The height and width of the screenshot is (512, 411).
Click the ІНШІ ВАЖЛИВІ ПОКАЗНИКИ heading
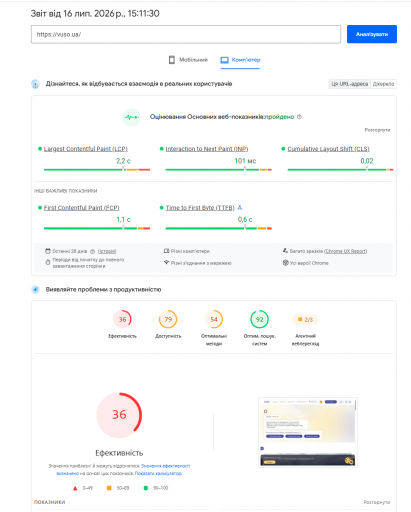[x=66, y=191]
